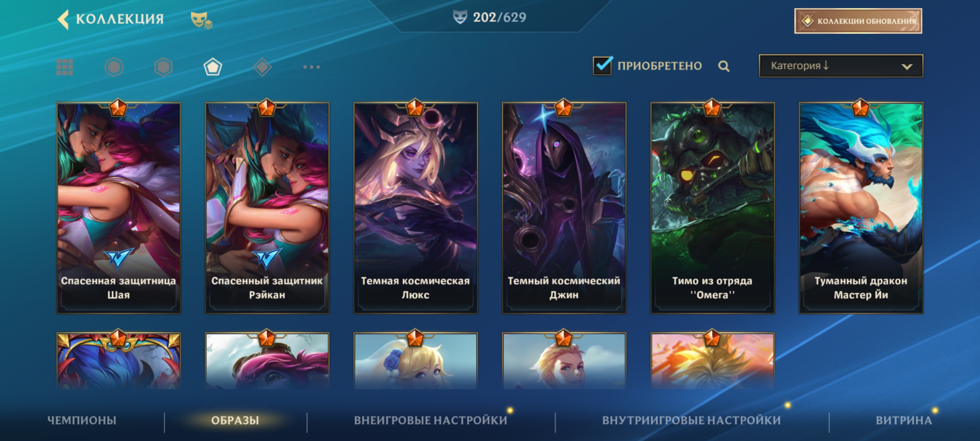Select the circular rarity filter icon
The height and width of the screenshot is (441, 980).
pos(114,67)
